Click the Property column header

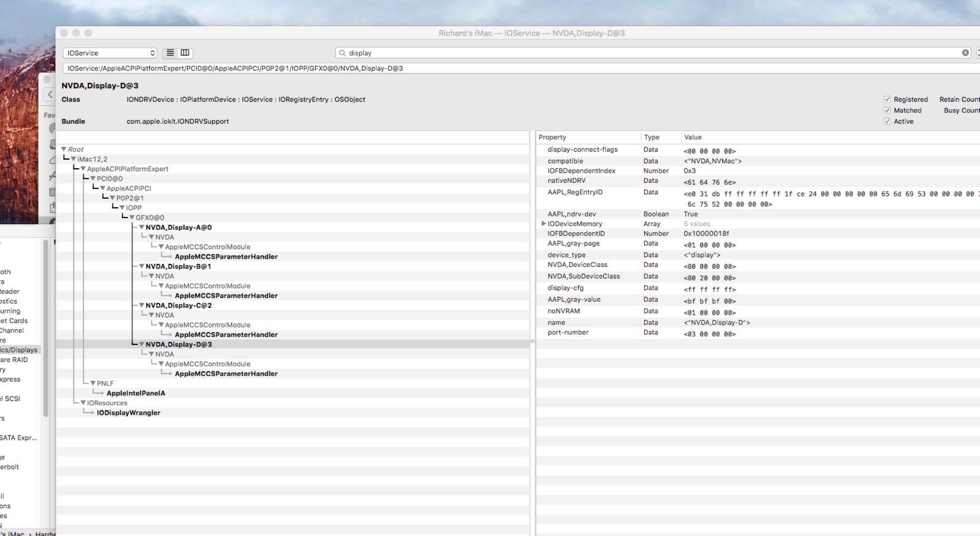(x=552, y=137)
